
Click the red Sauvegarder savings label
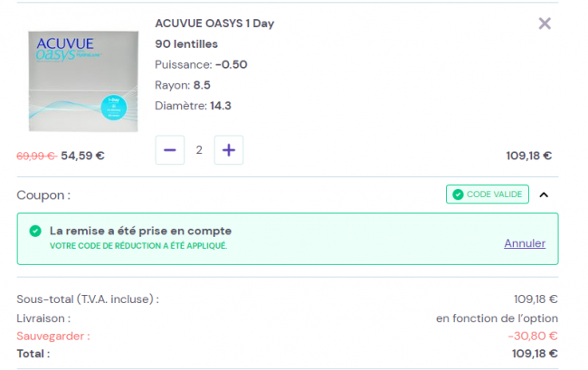53,336
